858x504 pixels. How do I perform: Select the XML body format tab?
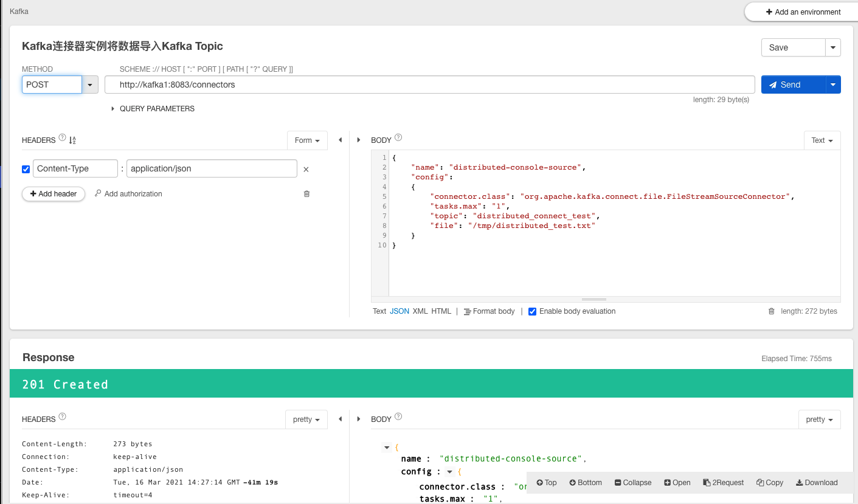tap(420, 311)
